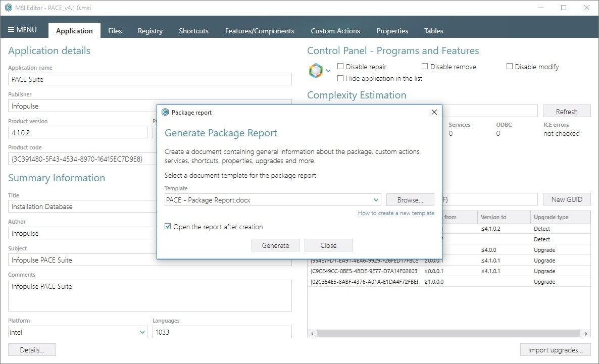Open the Tables tab
The height and width of the screenshot is (364, 599).
(433, 31)
